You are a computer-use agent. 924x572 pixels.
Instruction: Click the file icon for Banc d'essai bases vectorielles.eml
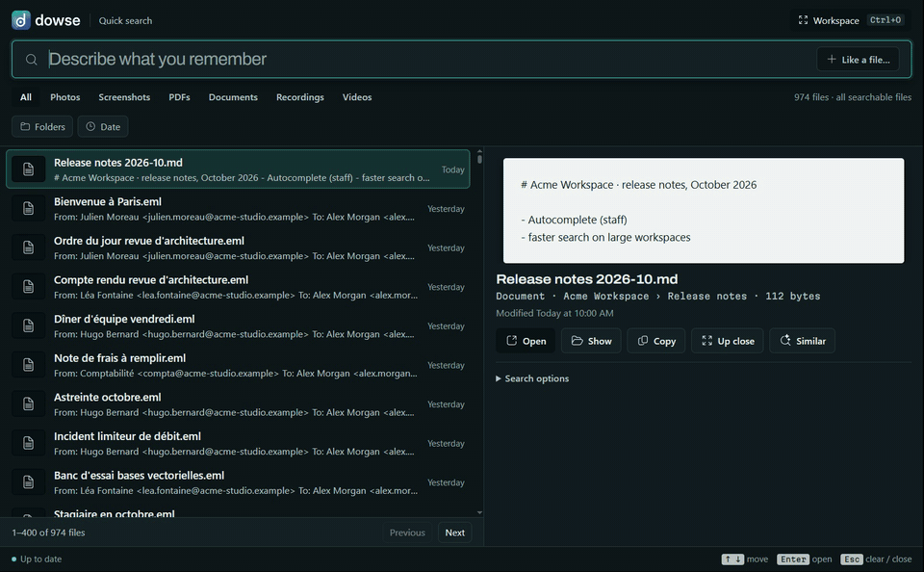pyautogui.click(x=28, y=482)
